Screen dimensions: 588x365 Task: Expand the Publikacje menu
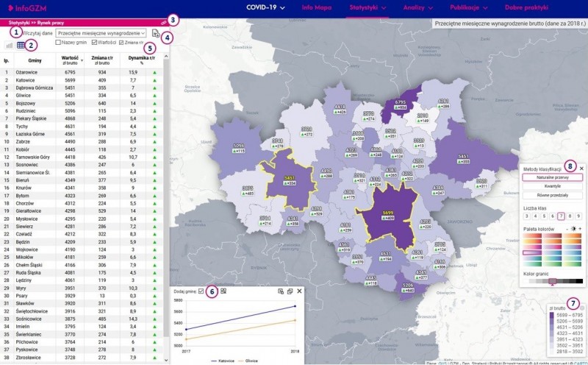point(469,7)
